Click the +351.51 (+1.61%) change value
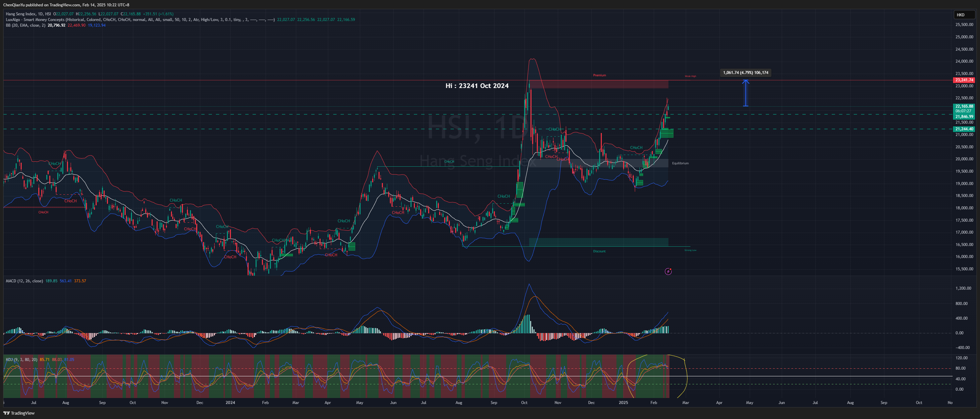This screenshot has height=419, width=980. [158, 14]
